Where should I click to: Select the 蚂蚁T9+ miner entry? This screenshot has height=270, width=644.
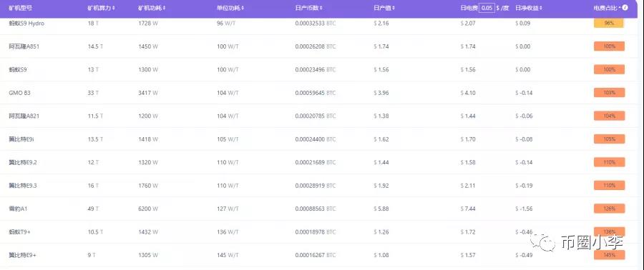(x=20, y=232)
